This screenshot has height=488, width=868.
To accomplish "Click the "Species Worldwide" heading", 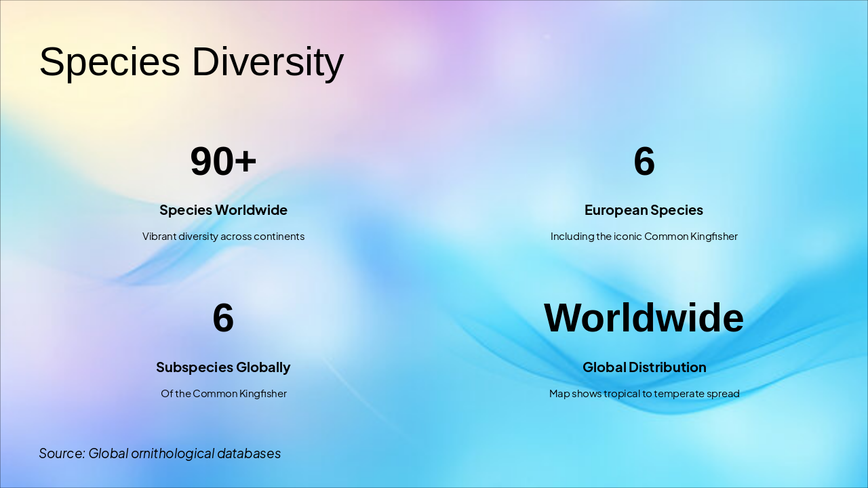I will coord(223,210).
